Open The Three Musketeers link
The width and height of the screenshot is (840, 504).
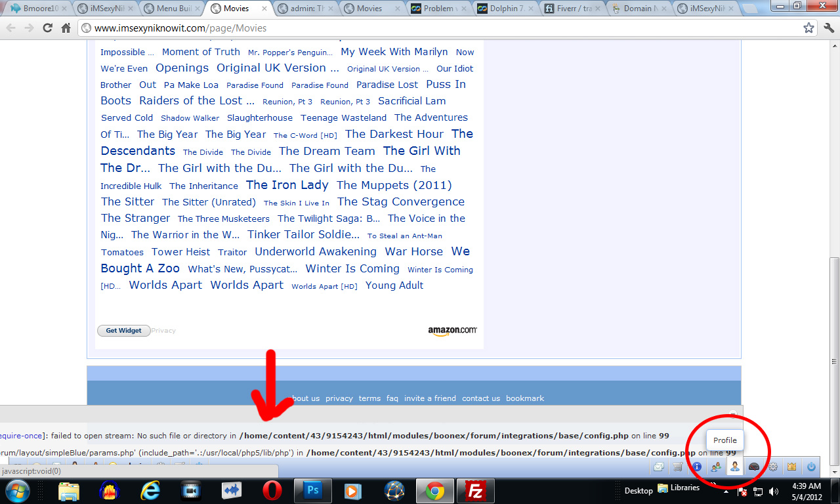[224, 219]
